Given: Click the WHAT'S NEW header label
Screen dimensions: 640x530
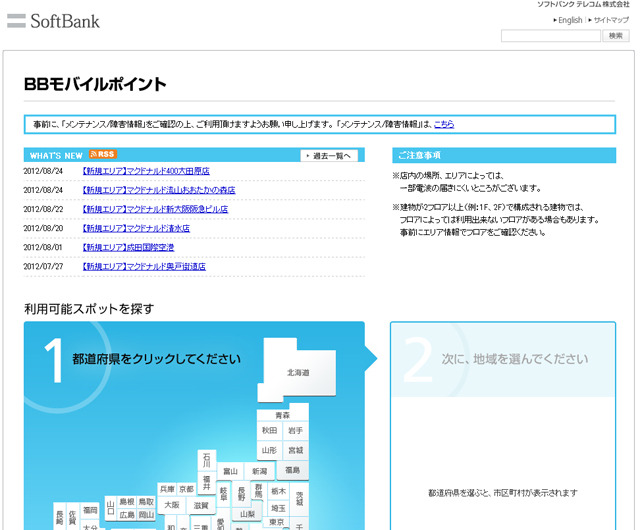Looking at the screenshot, I should (56, 156).
